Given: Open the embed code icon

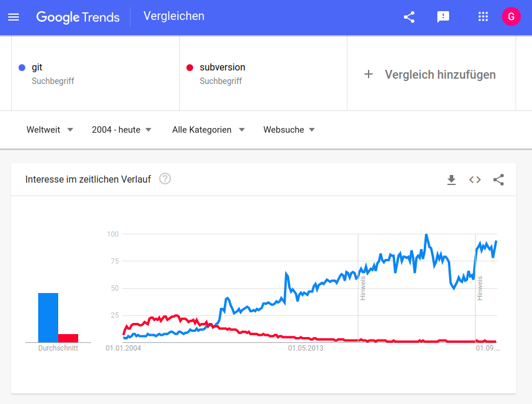Looking at the screenshot, I should coord(475,180).
